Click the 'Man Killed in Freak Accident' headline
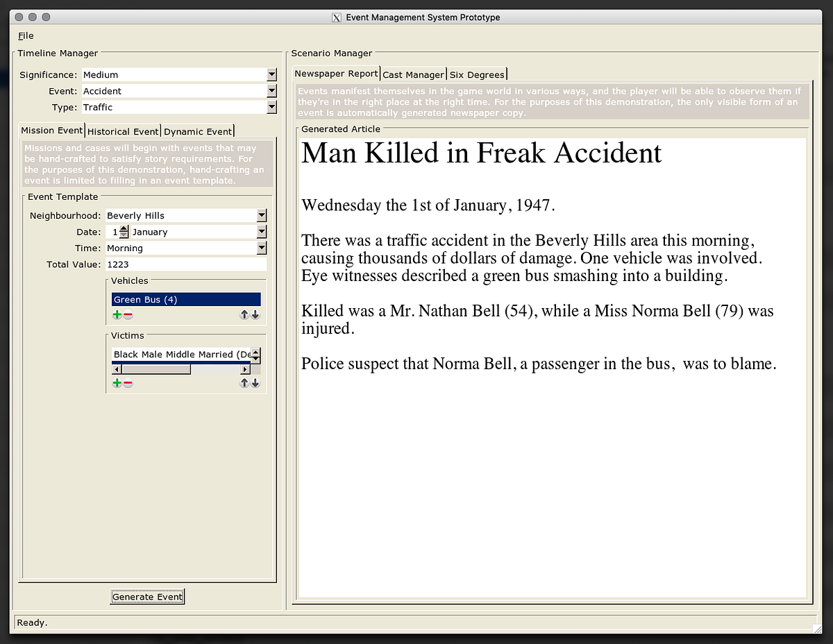Image resolution: width=833 pixels, height=644 pixels. [482, 153]
